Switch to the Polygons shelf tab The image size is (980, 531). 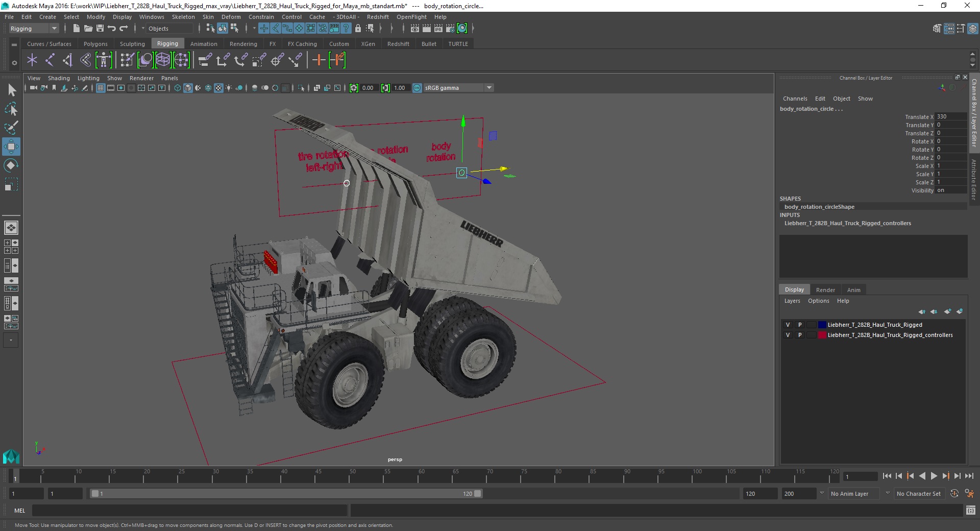95,44
